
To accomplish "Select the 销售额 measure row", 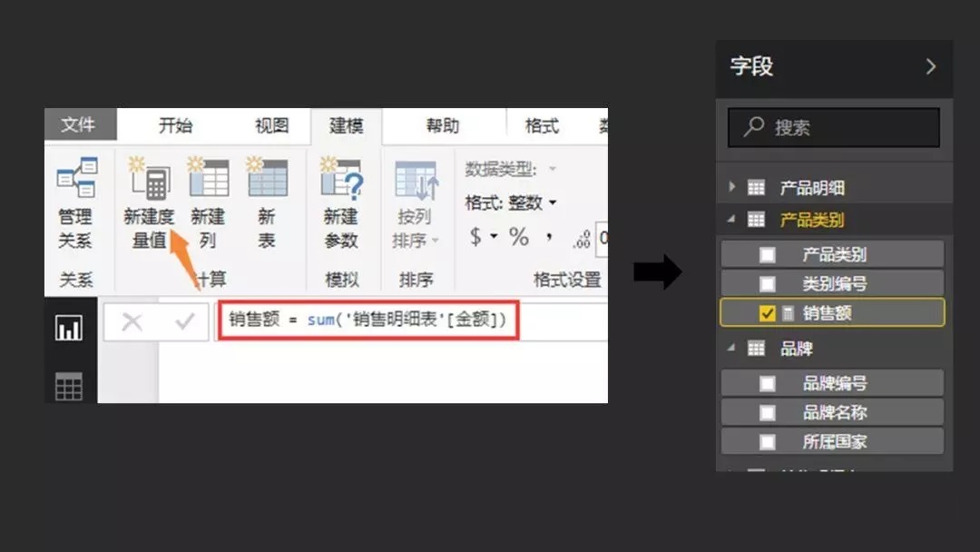I will [x=832, y=312].
